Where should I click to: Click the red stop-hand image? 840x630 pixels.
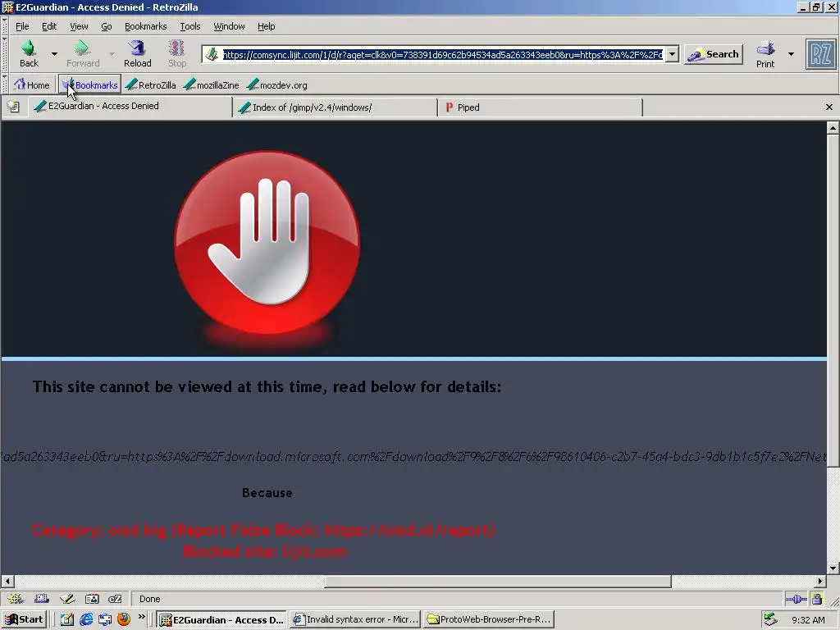tap(267, 244)
